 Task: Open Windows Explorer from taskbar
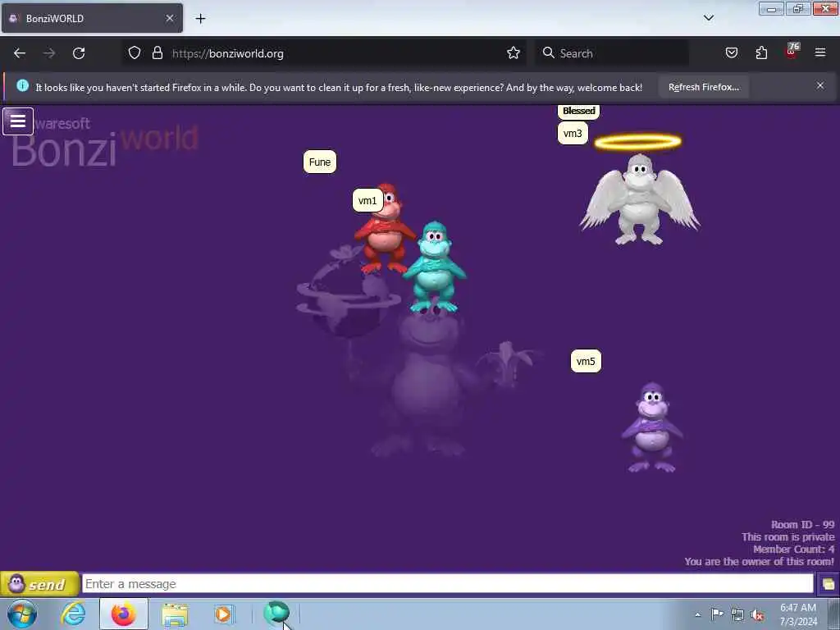coord(175,614)
